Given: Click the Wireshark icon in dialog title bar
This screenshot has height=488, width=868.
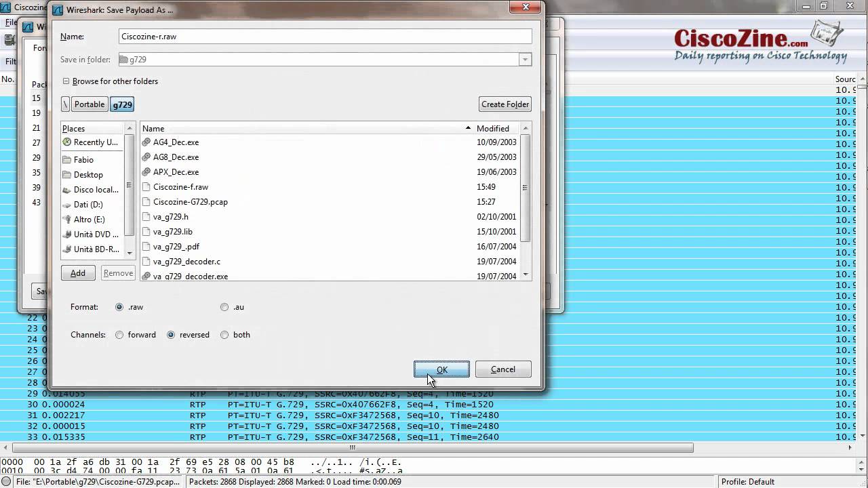Looking at the screenshot, I should [58, 10].
